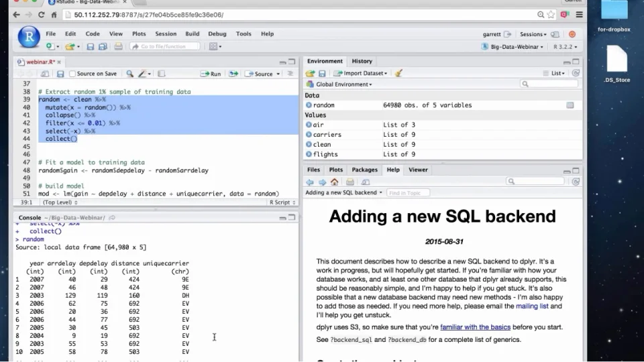Save the script using editor toolbar icon

(x=60, y=74)
